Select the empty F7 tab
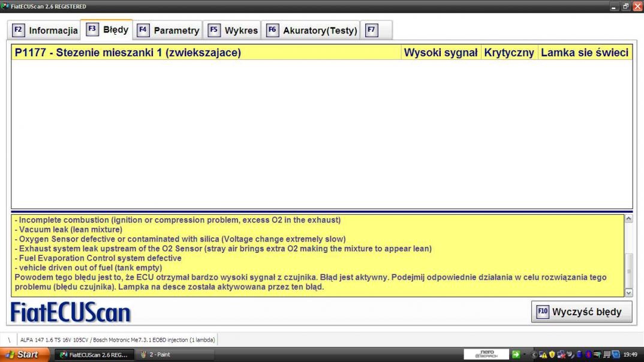This screenshot has width=644, height=362. click(x=377, y=31)
